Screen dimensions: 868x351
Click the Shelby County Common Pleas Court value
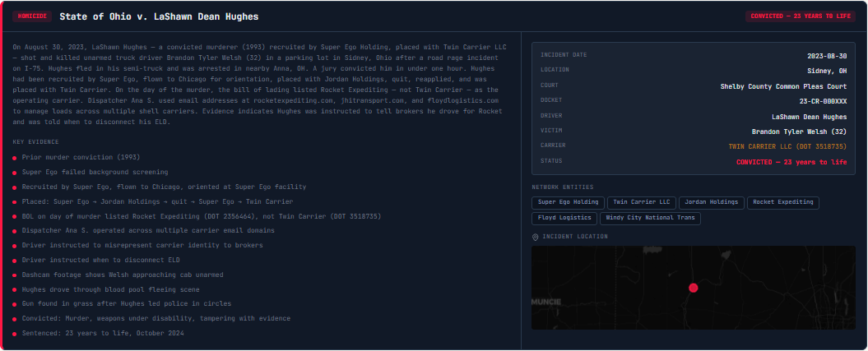tap(783, 87)
